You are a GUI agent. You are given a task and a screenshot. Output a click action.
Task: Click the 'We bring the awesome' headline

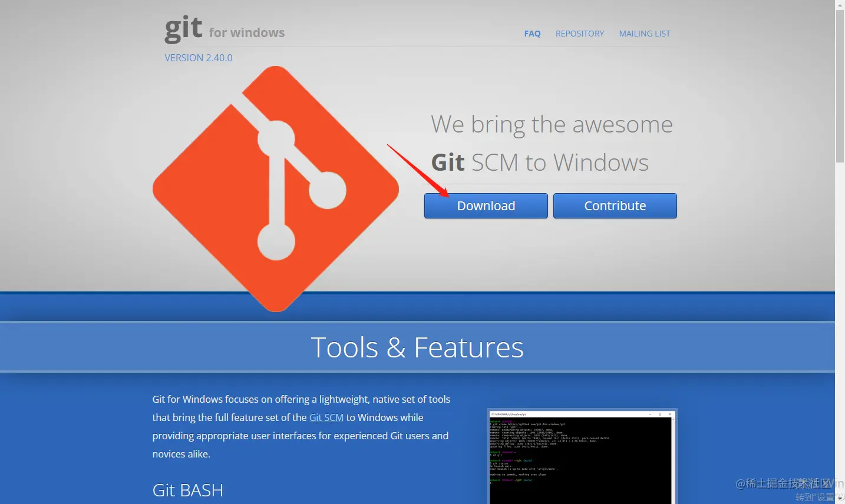[x=552, y=125]
